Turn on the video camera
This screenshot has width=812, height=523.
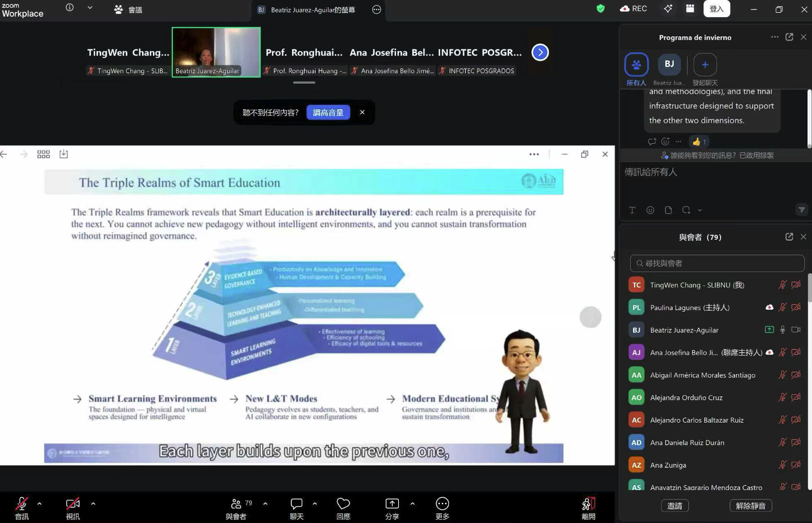pyautogui.click(x=72, y=504)
